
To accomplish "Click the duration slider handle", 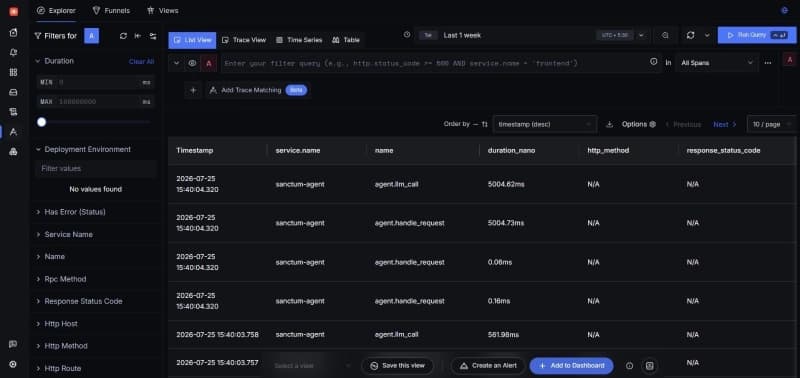I will click(x=42, y=122).
